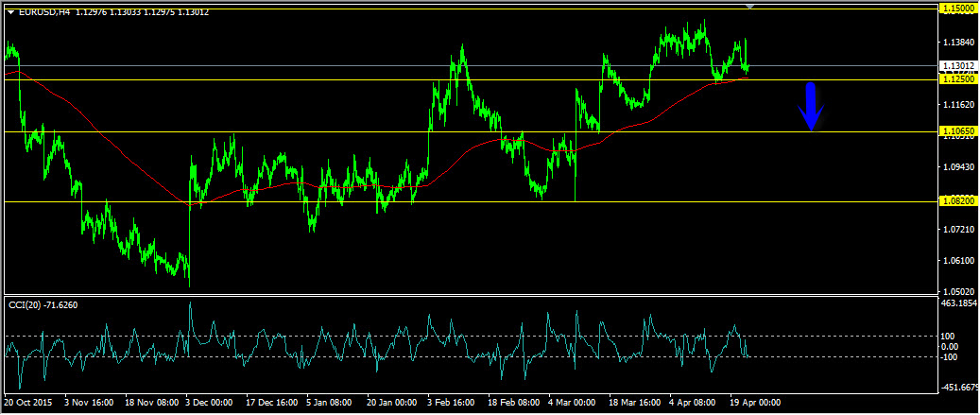Click the 3 Dec 00:00 time label
Viewport: 980px width, 415px height.
click(x=211, y=403)
